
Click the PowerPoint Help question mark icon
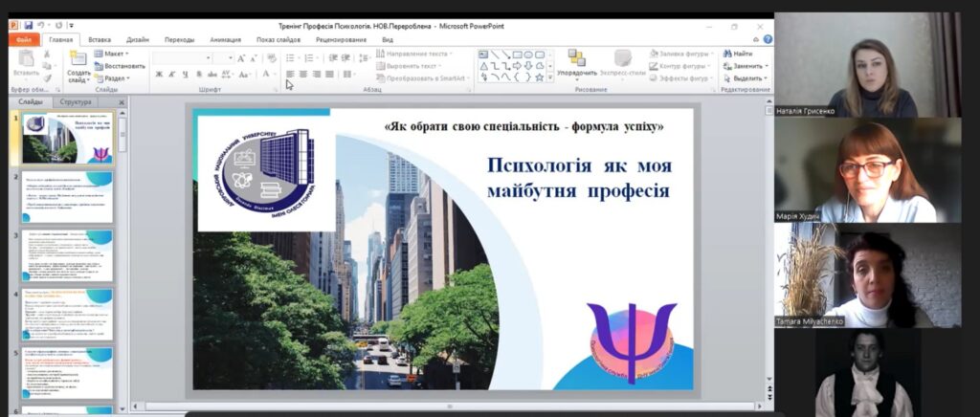tap(768, 39)
